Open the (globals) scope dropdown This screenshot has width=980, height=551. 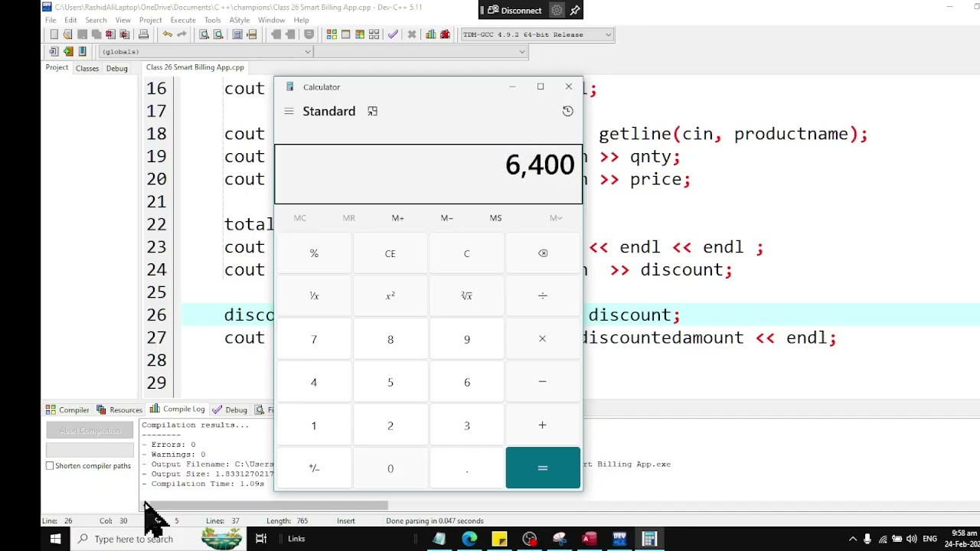coord(206,51)
